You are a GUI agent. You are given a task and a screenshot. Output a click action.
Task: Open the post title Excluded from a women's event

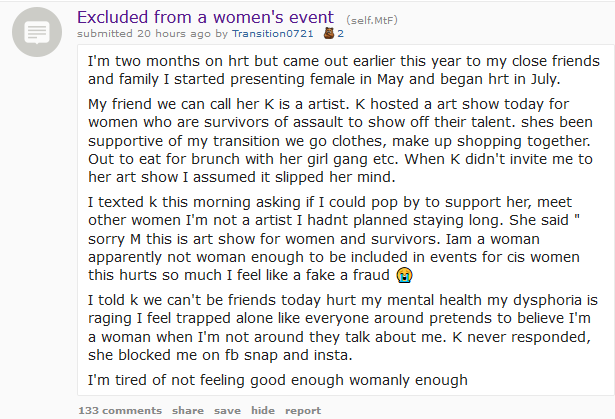205,17
